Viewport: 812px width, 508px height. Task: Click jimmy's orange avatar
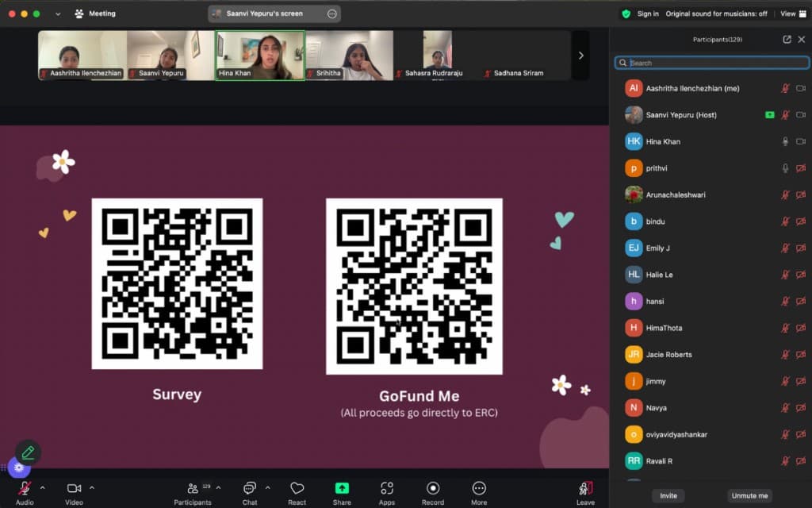[x=634, y=381]
